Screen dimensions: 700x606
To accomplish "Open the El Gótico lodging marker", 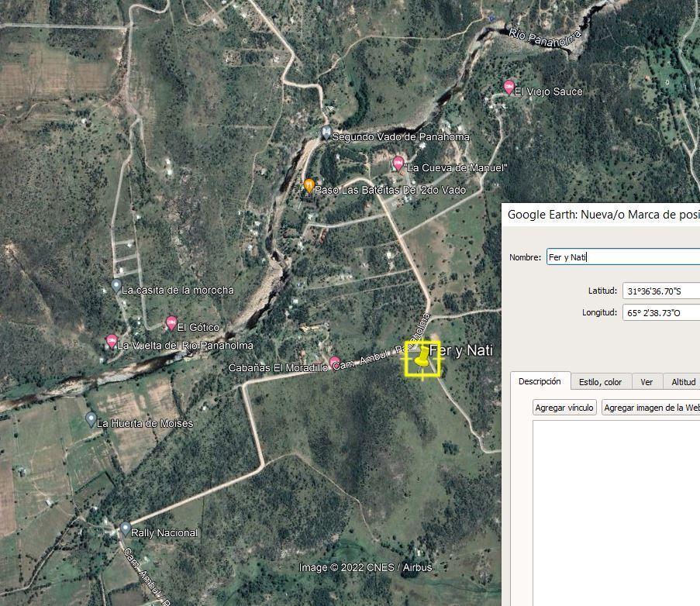I will click(x=171, y=323).
